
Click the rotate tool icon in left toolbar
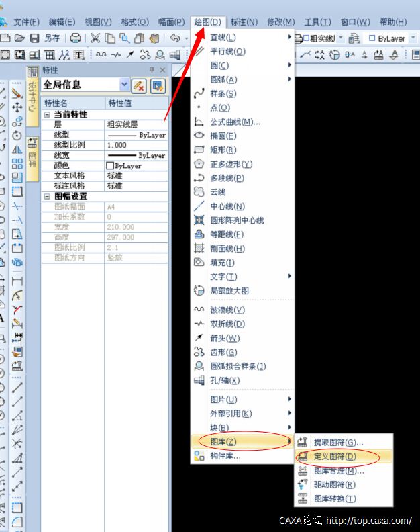coord(17,136)
